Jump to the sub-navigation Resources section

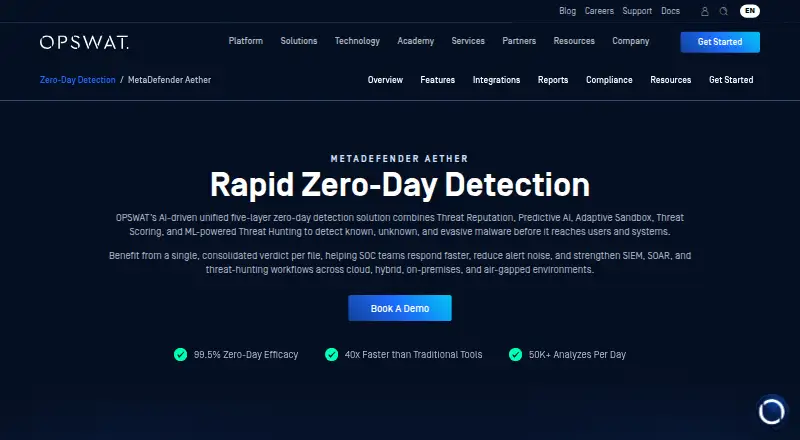pyautogui.click(x=670, y=80)
